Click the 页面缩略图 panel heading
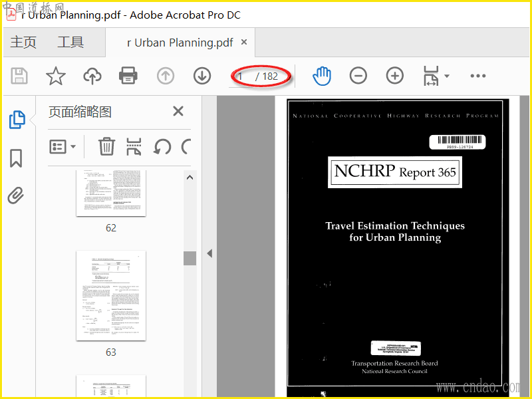 [x=80, y=112]
